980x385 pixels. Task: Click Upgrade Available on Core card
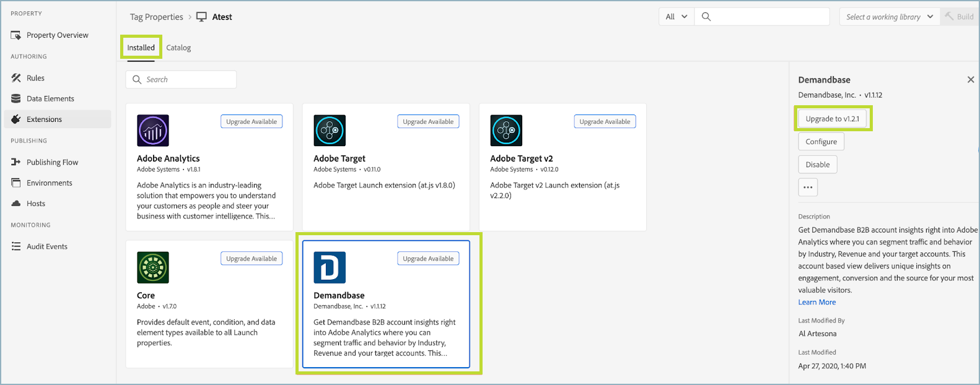click(252, 259)
